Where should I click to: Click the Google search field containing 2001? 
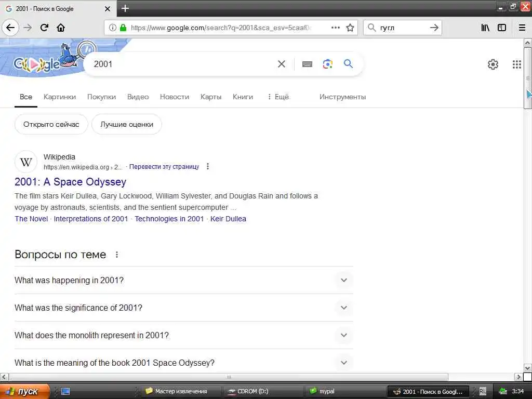(183, 64)
